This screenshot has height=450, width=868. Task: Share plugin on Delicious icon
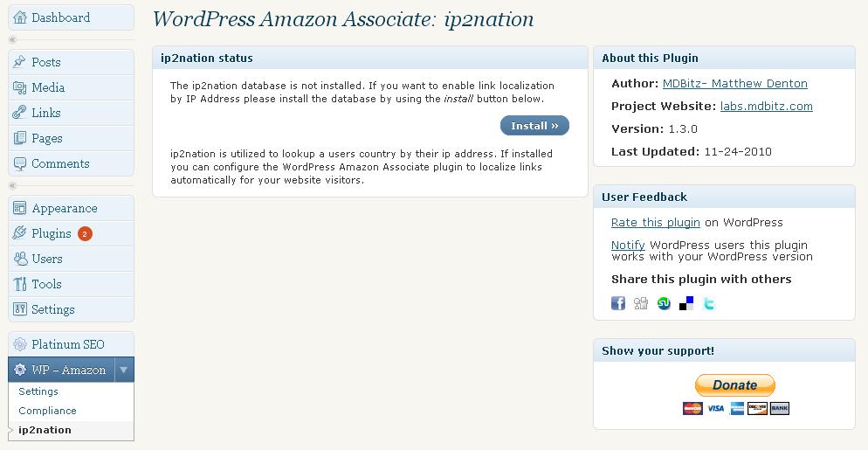tap(685, 303)
